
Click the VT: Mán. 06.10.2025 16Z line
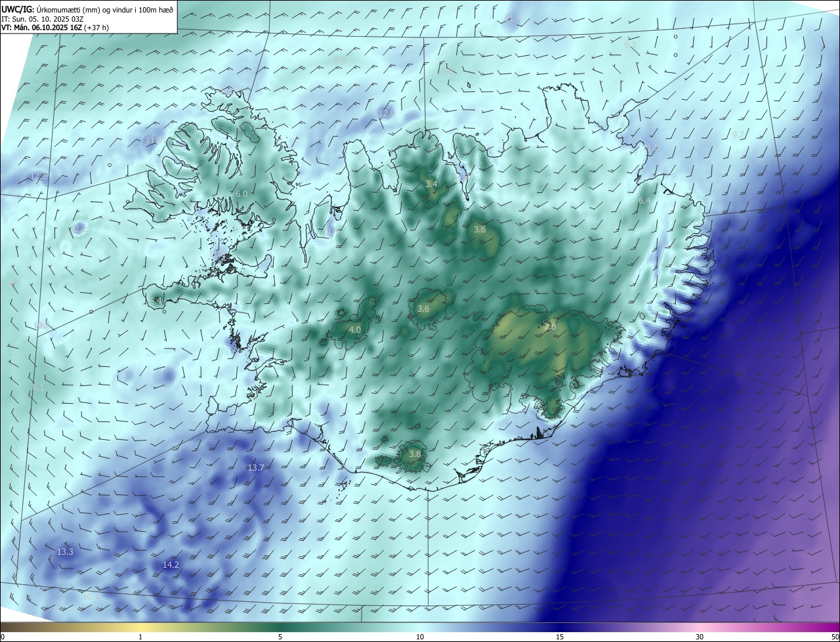(x=55, y=28)
